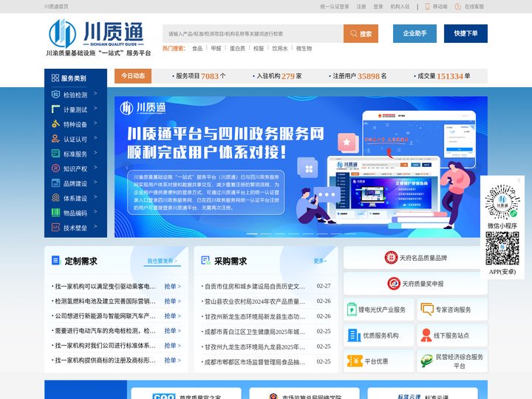Expand the 体系建设 category arrow
The image size is (532, 399).
point(95,197)
